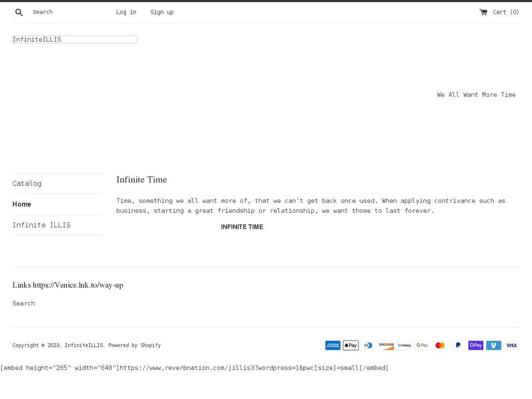Select the Meta Pay payment icon
Viewport: 532px width, 399px height.
(x=405, y=345)
